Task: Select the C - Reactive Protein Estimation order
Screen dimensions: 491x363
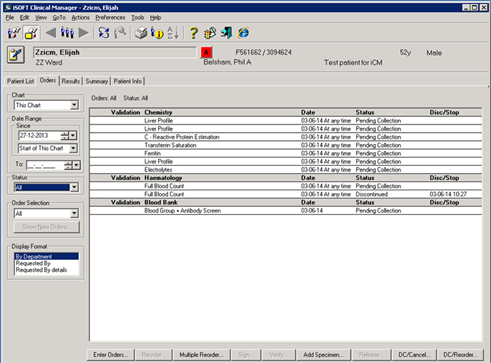Action: 286,137
